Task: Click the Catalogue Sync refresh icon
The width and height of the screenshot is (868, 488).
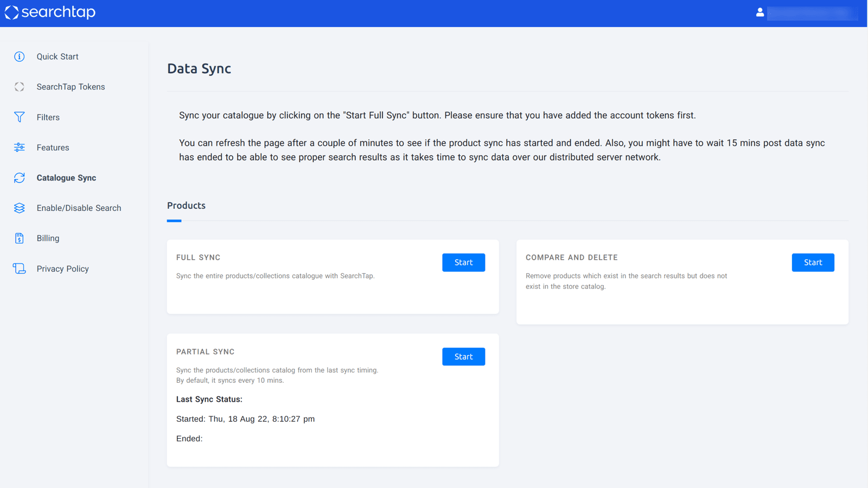Action: click(20, 178)
